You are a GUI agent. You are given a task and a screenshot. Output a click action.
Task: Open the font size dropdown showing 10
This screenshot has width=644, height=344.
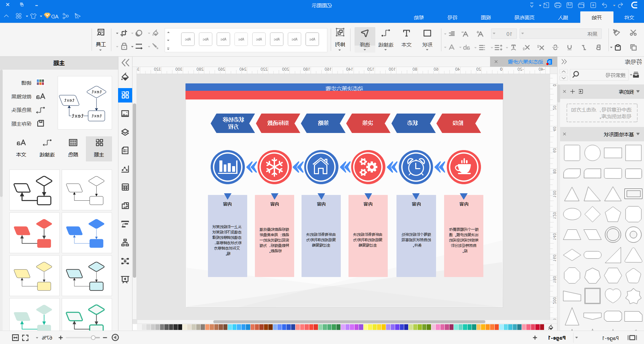[x=503, y=34]
